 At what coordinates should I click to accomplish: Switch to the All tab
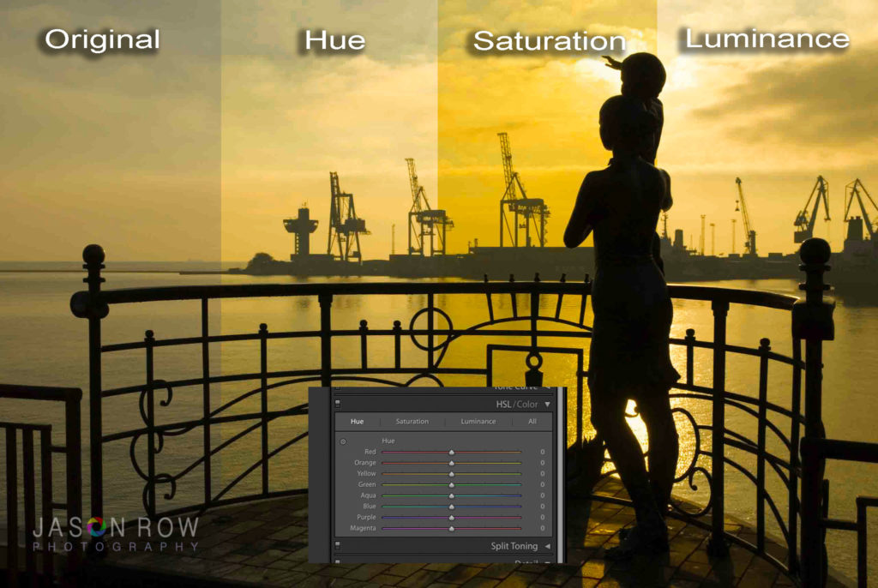tap(532, 421)
